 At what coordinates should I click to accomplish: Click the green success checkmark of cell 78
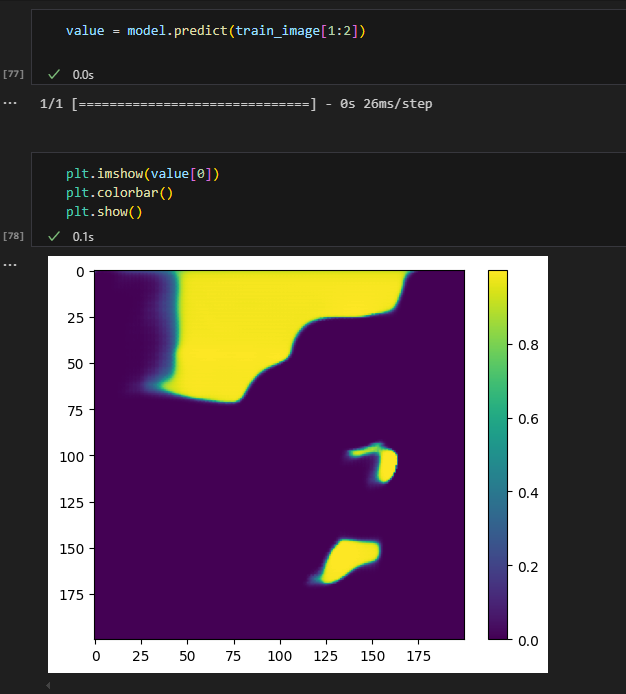tap(54, 236)
